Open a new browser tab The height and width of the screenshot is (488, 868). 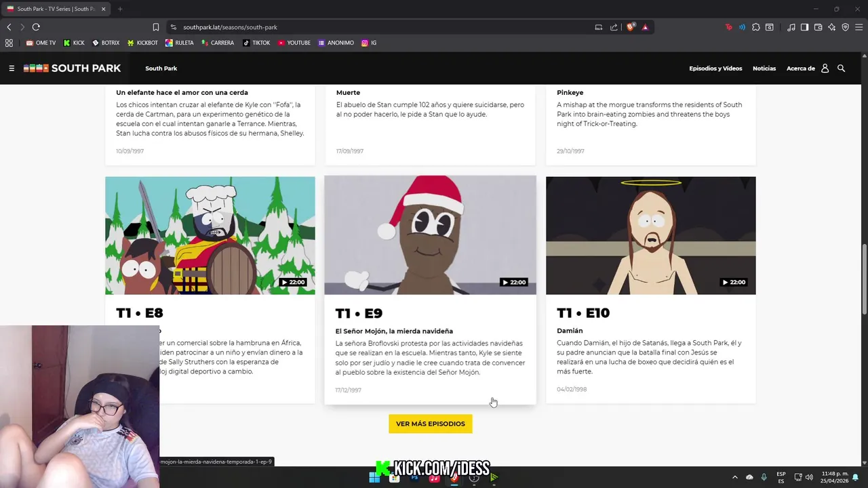click(x=120, y=9)
